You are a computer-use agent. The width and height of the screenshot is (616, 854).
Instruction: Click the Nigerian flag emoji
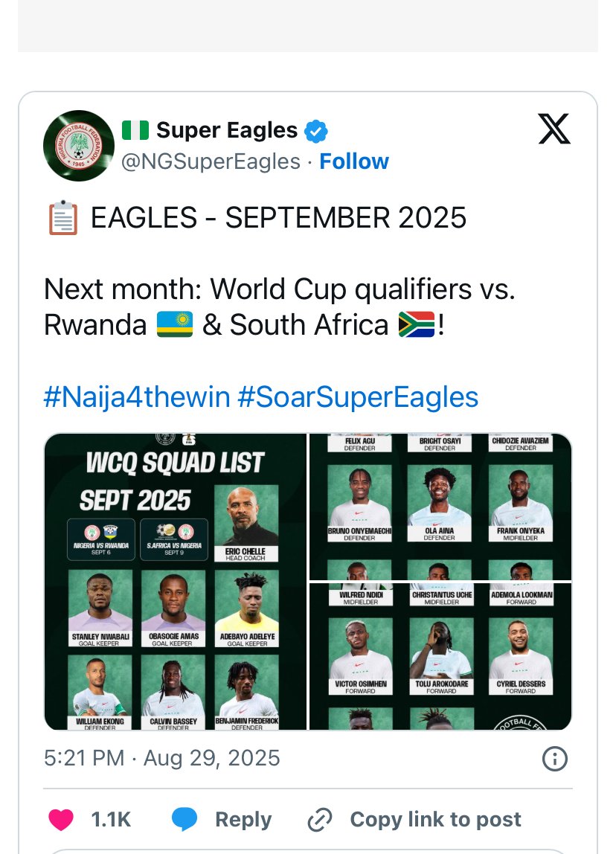135,131
